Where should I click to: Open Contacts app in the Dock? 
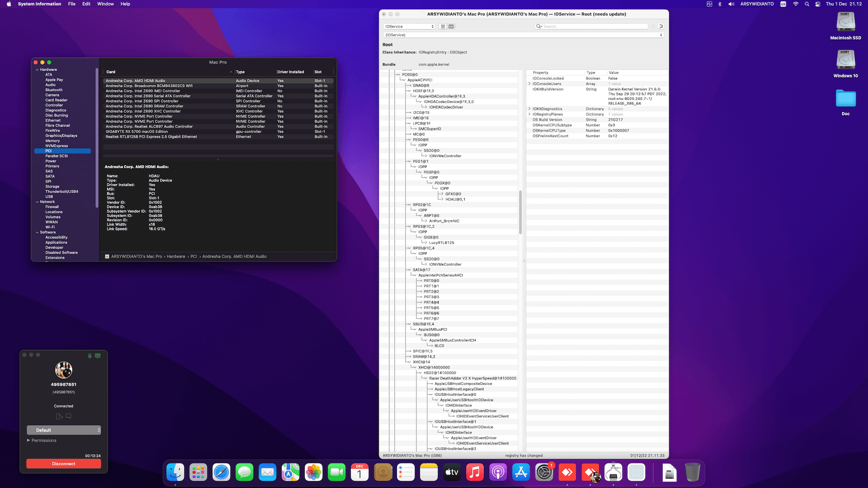click(383, 473)
